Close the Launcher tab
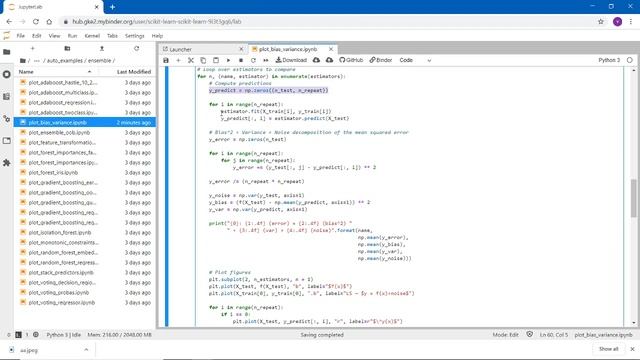640x360 pixels. [241, 49]
